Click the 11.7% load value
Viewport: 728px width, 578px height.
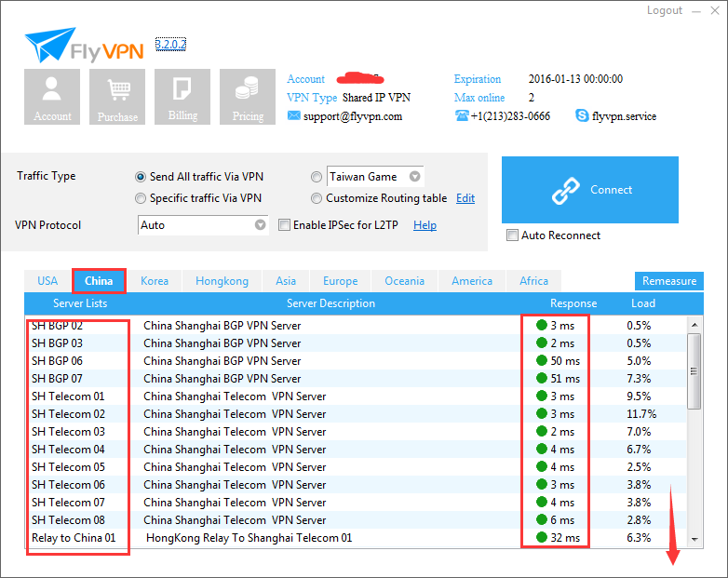tap(641, 413)
